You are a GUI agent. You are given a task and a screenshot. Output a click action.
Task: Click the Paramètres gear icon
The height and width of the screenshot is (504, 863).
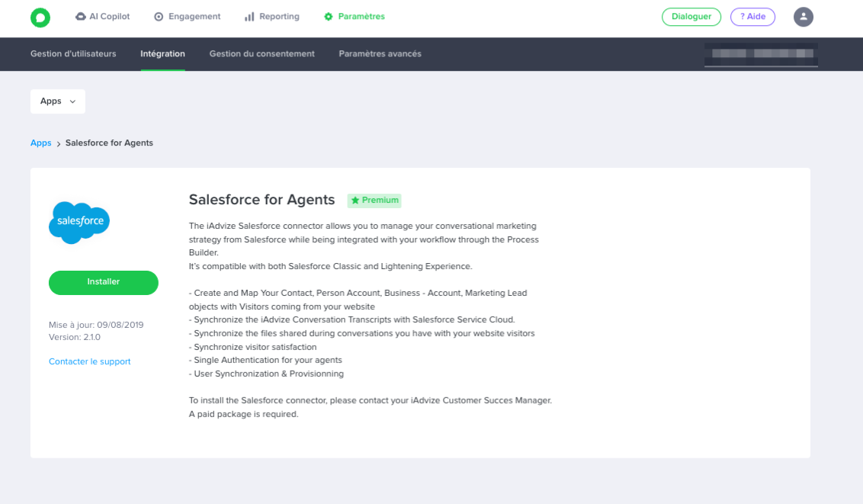pos(329,17)
